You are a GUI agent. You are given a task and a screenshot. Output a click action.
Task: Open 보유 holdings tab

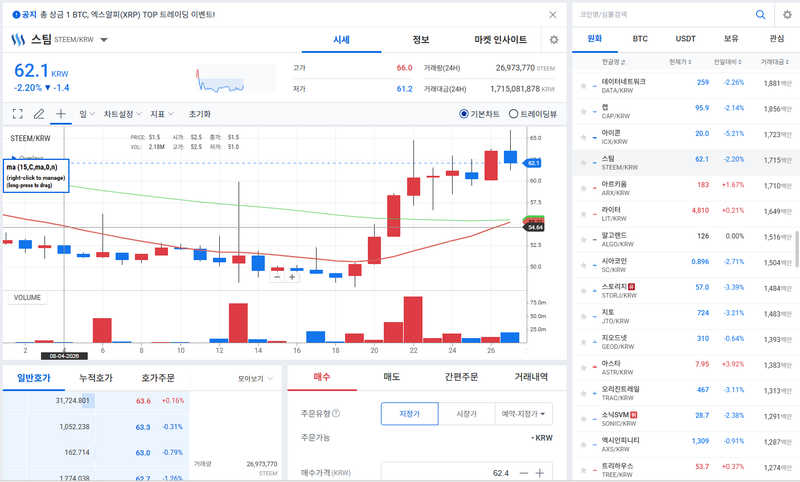coord(731,39)
